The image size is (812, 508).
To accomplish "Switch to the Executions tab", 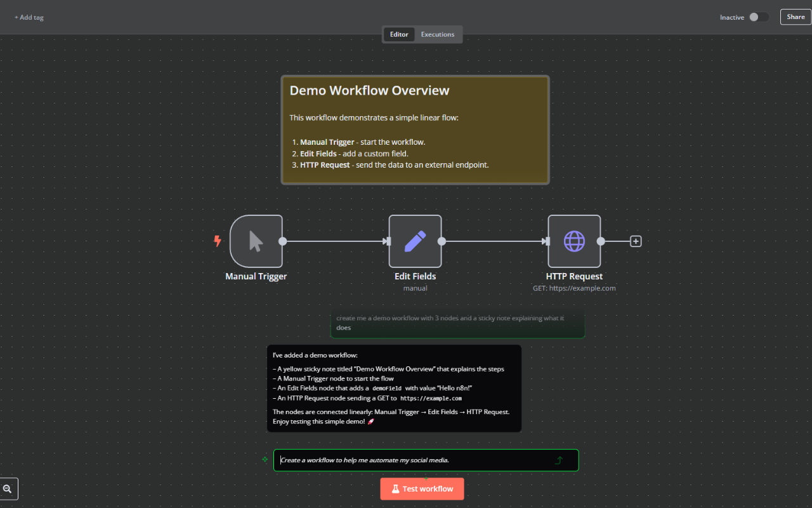I will pyautogui.click(x=438, y=34).
